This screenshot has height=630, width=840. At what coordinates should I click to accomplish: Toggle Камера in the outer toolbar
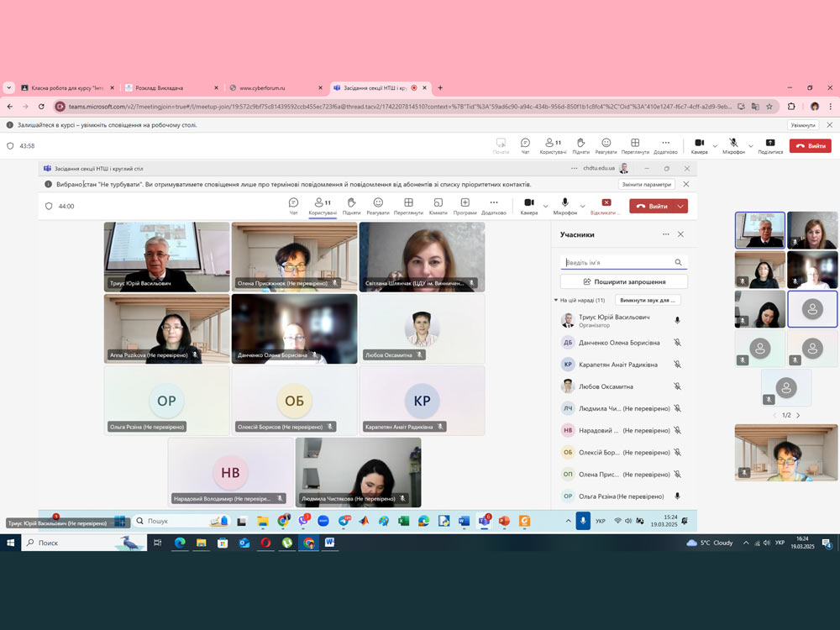[699, 145]
